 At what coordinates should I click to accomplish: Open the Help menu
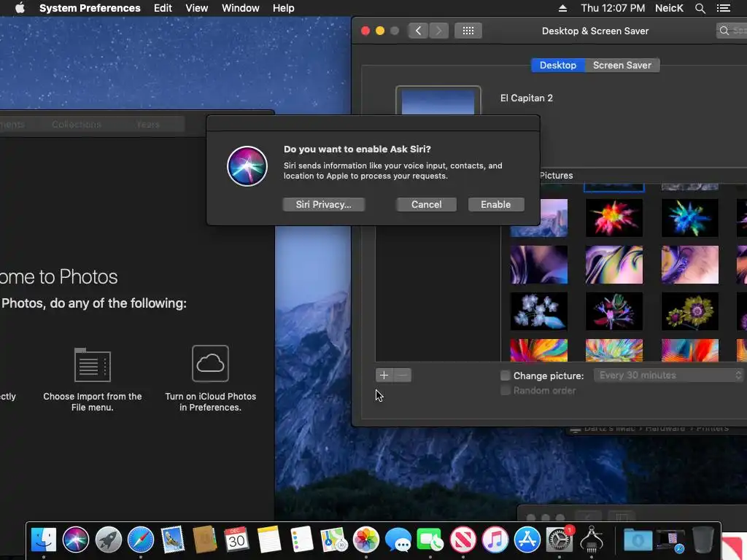(284, 8)
